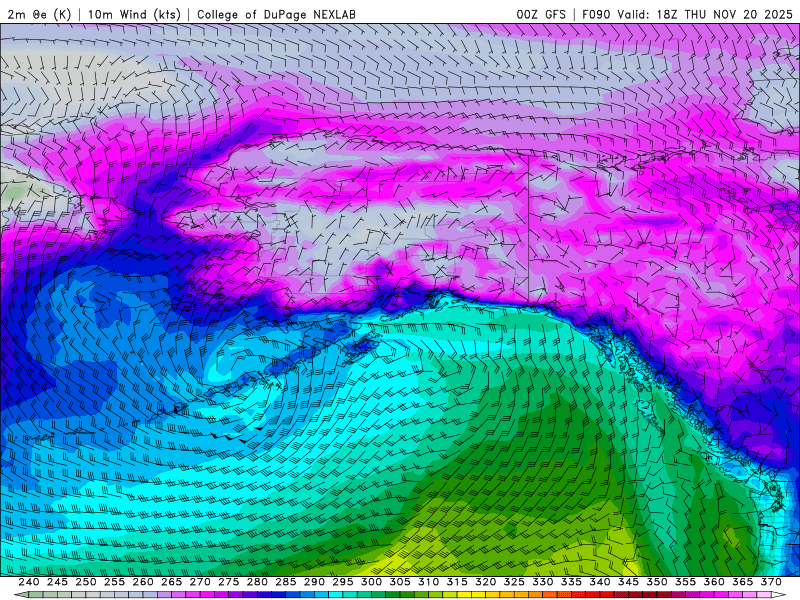Select the 370 scale value
Image resolution: width=800 pixels, height=600 pixels.
point(771,582)
